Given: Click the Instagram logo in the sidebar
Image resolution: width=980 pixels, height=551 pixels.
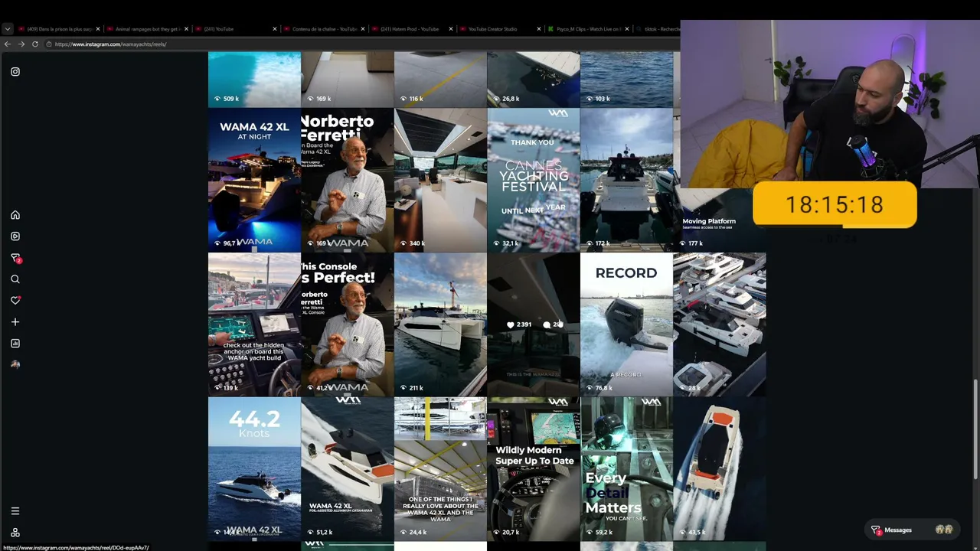Looking at the screenshot, I should pos(15,71).
